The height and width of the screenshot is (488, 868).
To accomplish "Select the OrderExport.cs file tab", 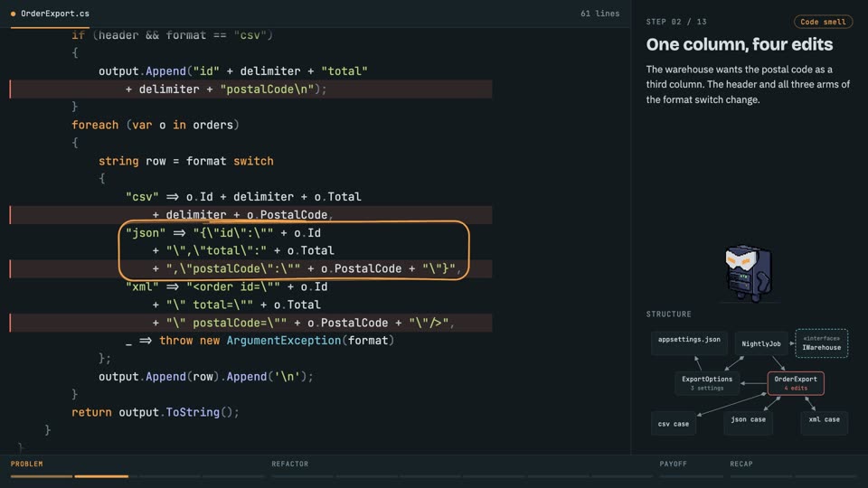I will click(x=50, y=14).
